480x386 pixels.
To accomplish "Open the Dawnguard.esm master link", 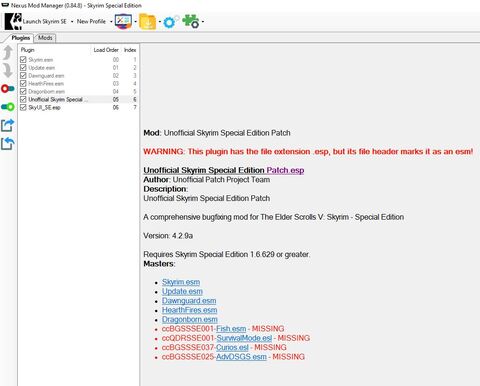I will coord(189,301).
